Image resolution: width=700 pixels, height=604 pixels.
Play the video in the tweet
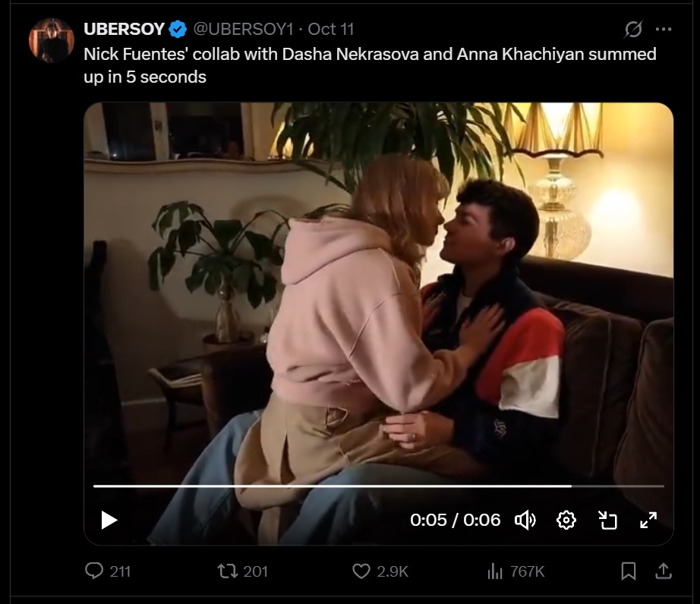[109, 520]
